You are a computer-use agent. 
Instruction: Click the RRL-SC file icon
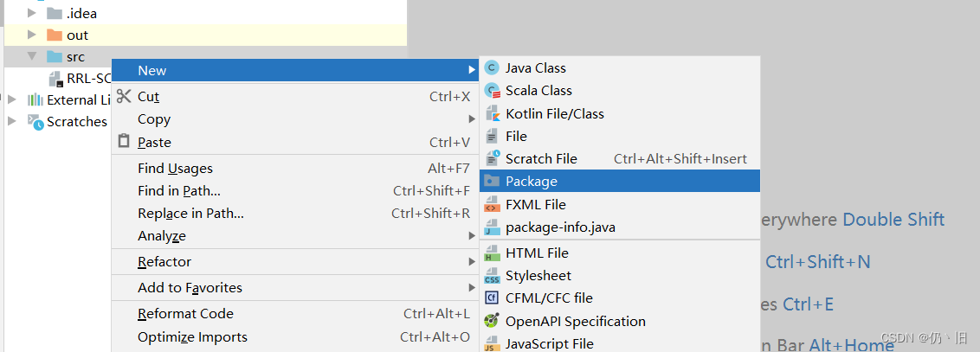(x=57, y=79)
